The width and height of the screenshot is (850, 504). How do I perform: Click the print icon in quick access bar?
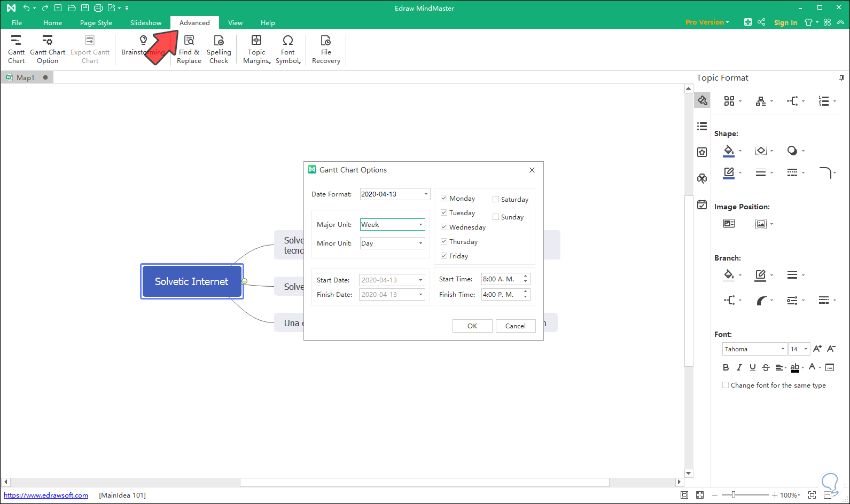point(98,8)
